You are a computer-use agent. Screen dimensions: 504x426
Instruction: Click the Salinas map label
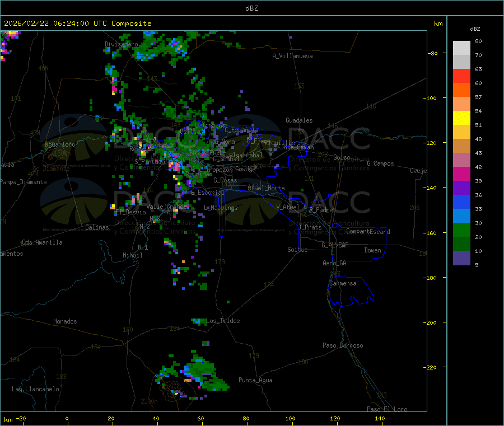[x=97, y=227]
